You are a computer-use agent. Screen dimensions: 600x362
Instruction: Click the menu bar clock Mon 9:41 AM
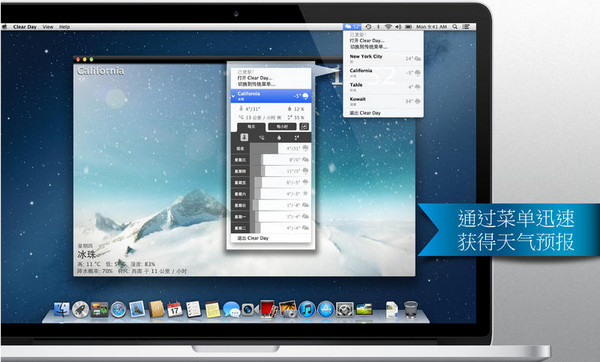point(432,27)
